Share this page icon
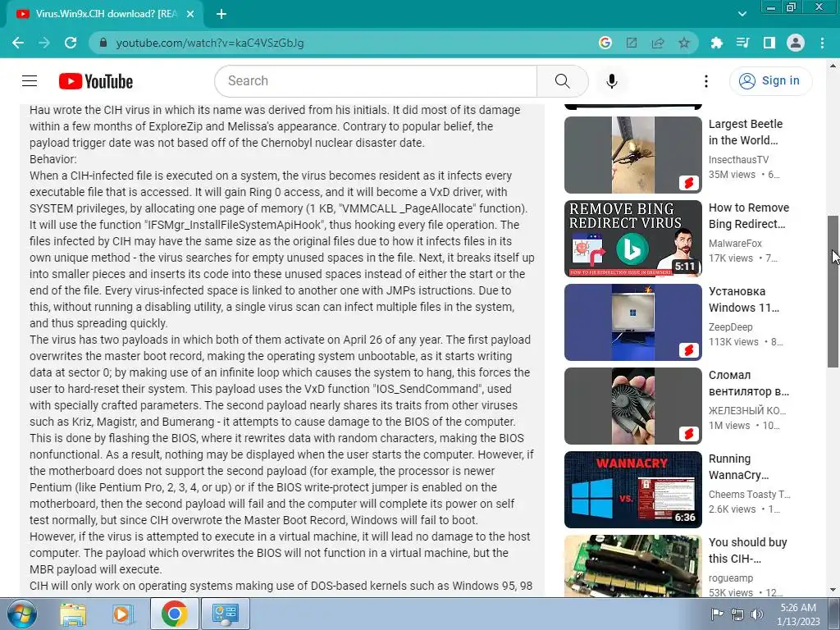Image resolution: width=840 pixels, height=630 pixels. 658,43
